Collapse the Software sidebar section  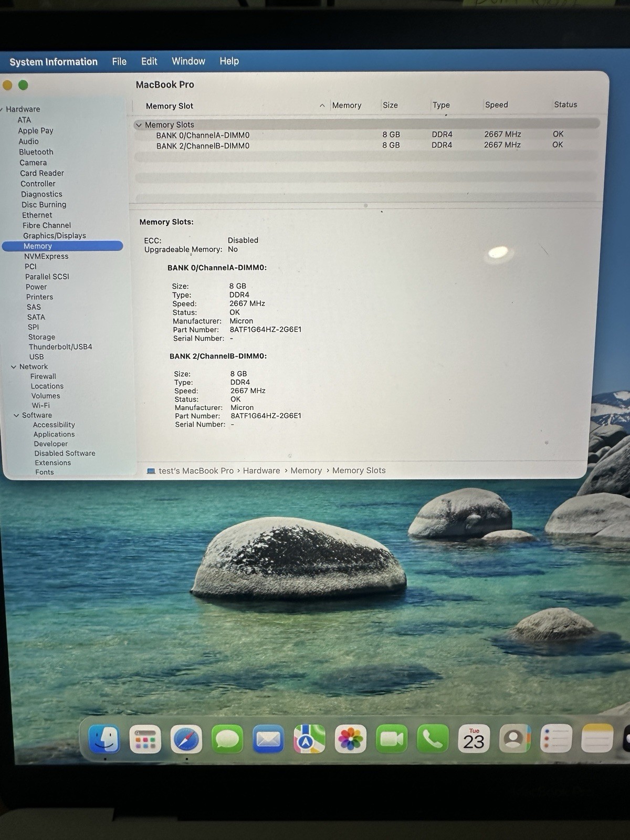(x=16, y=415)
